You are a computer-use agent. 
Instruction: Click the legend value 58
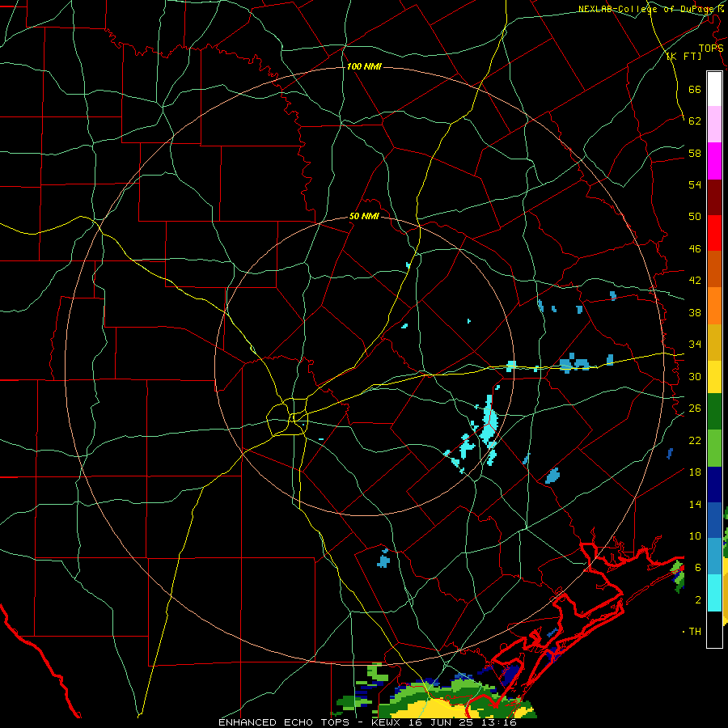[695, 153]
